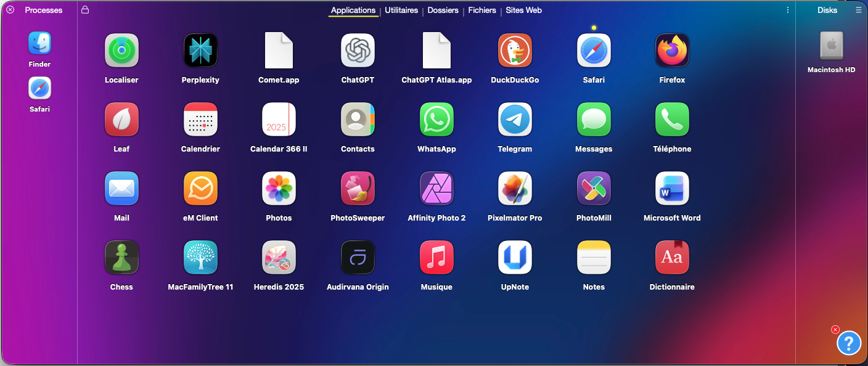
Task: Open the Chess app
Action: (x=121, y=258)
